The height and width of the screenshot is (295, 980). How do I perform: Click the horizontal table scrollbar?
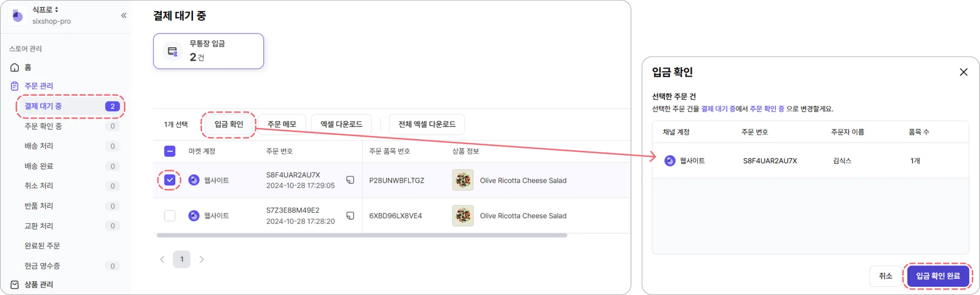click(x=362, y=236)
